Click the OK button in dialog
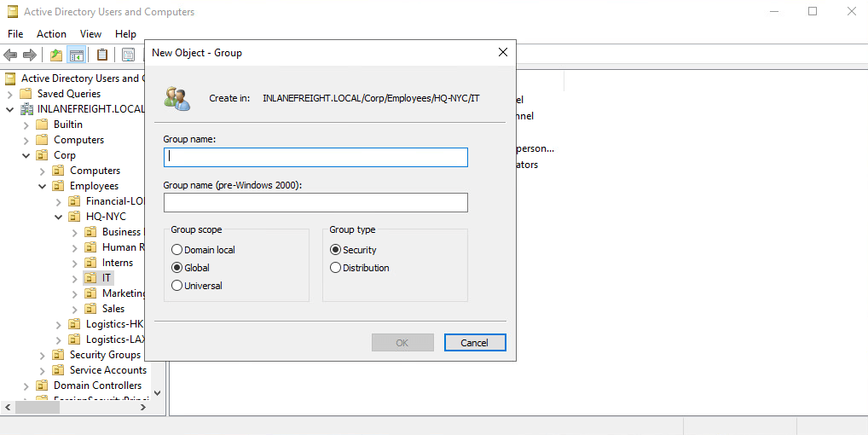Image resolution: width=868 pixels, height=435 pixels. click(x=402, y=343)
